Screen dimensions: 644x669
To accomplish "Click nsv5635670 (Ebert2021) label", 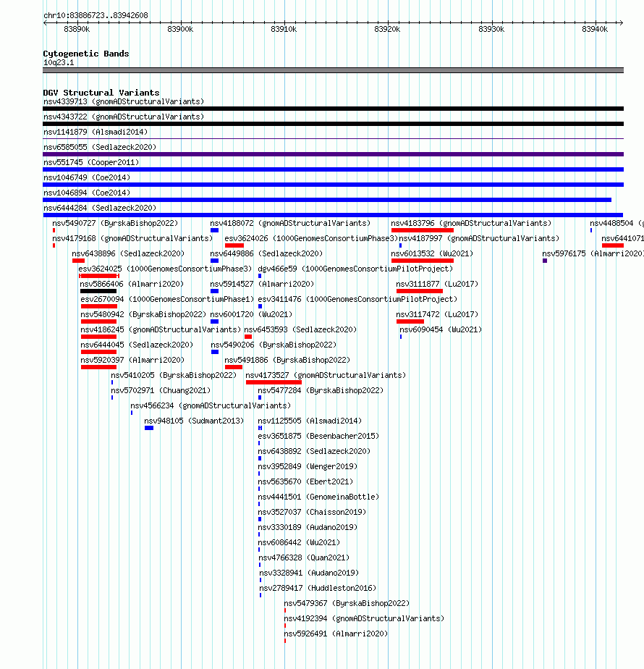I will [306, 481].
